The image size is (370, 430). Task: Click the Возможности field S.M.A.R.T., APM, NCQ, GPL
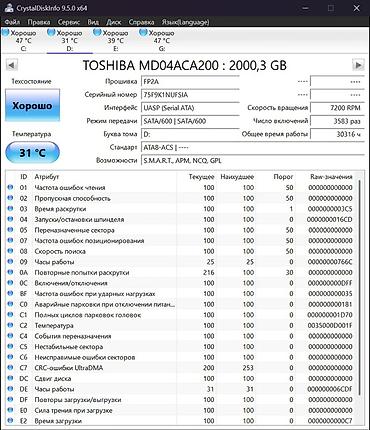click(253, 160)
